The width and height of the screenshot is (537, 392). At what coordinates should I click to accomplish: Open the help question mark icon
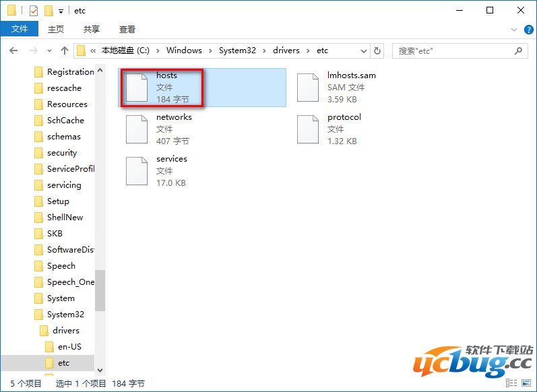pos(530,30)
